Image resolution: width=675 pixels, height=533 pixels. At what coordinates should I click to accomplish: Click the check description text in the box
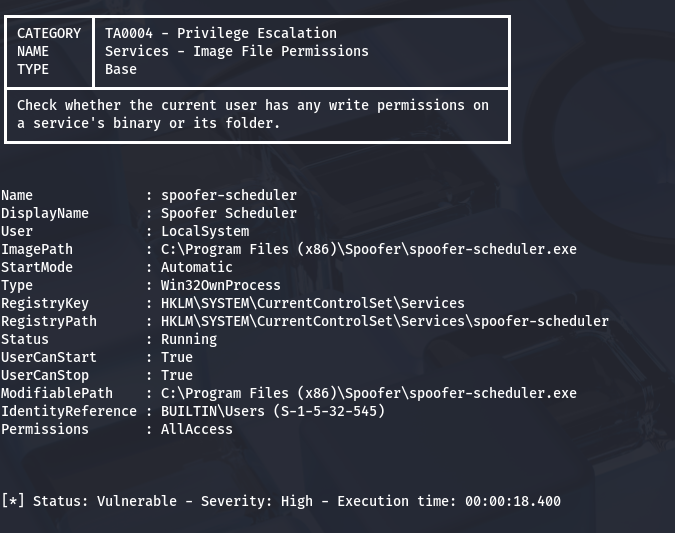253,114
